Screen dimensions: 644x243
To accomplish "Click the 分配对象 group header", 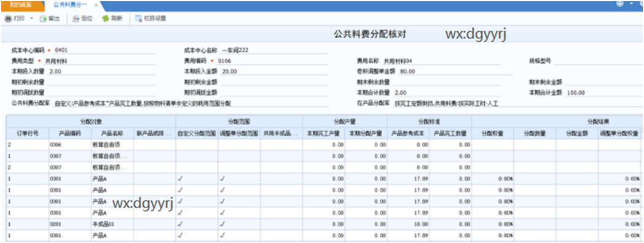I will [91, 122].
